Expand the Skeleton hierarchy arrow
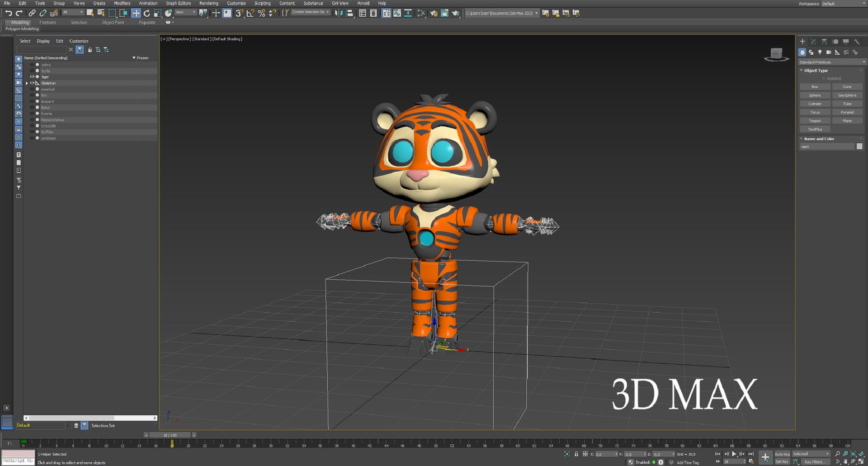Viewport: 868px width, 466px height. coord(27,83)
